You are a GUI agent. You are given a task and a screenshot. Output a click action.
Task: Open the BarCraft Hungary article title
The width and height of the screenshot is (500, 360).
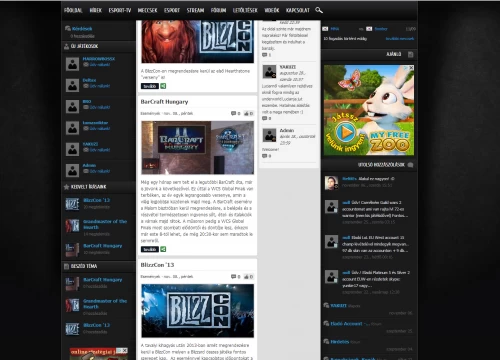click(164, 102)
